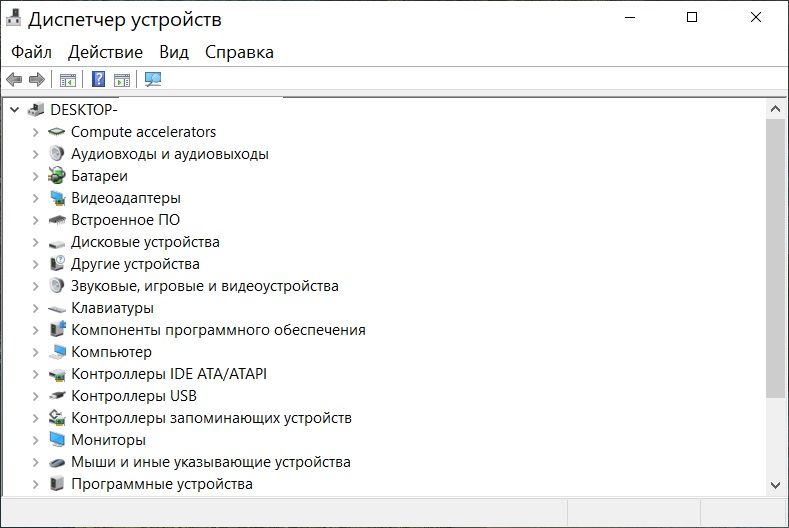Screen dimensions: 789x528
Task: Select the Клавиатуры label
Action: pyautogui.click(x=113, y=308)
